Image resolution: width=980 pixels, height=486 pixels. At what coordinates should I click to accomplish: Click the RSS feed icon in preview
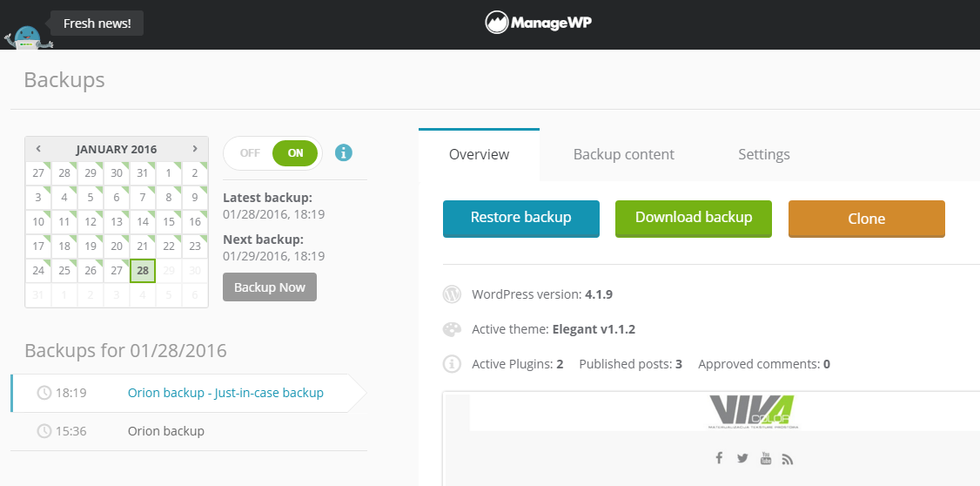(787, 458)
